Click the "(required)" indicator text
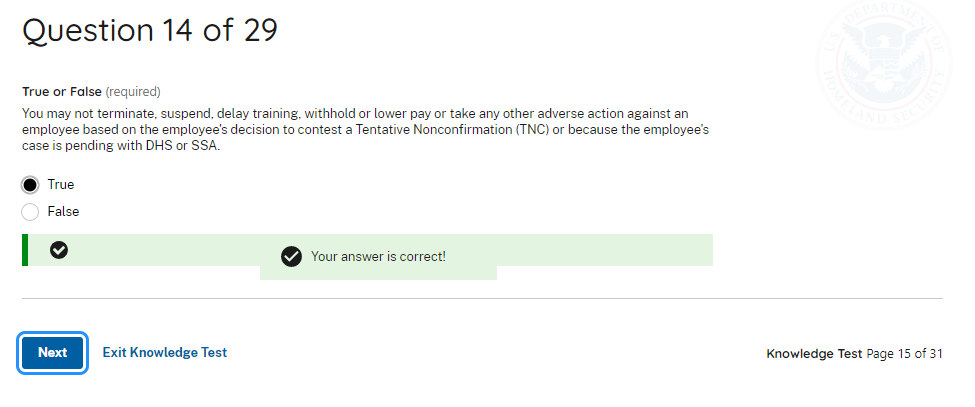975x407 pixels. pos(133,91)
